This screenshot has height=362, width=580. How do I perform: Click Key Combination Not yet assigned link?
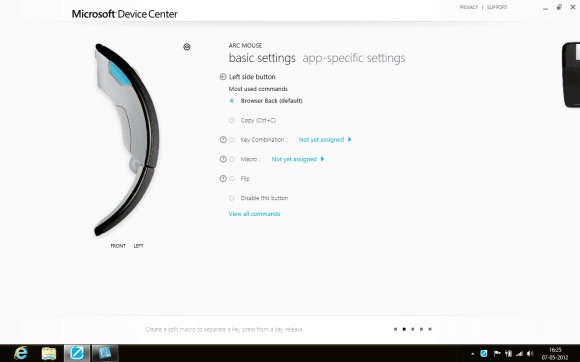(x=321, y=140)
